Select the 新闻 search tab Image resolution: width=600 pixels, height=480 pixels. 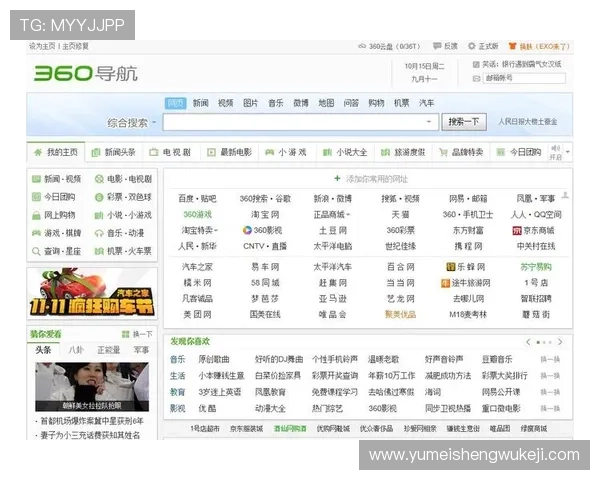(x=201, y=103)
